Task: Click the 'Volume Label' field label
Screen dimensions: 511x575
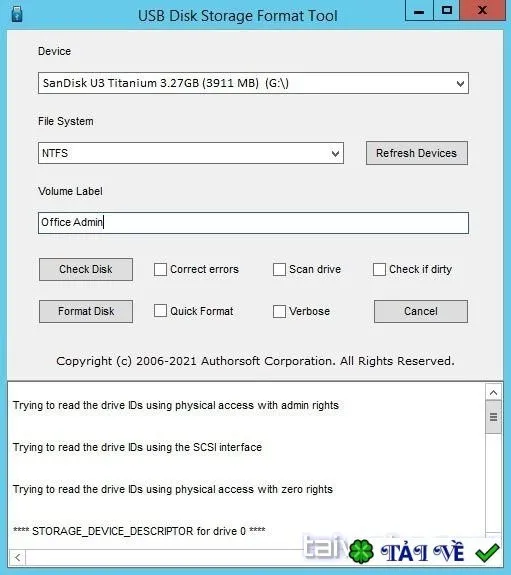Action: (x=70, y=191)
